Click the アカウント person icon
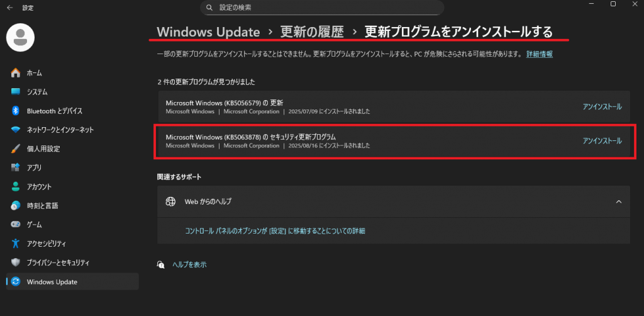 click(x=16, y=186)
